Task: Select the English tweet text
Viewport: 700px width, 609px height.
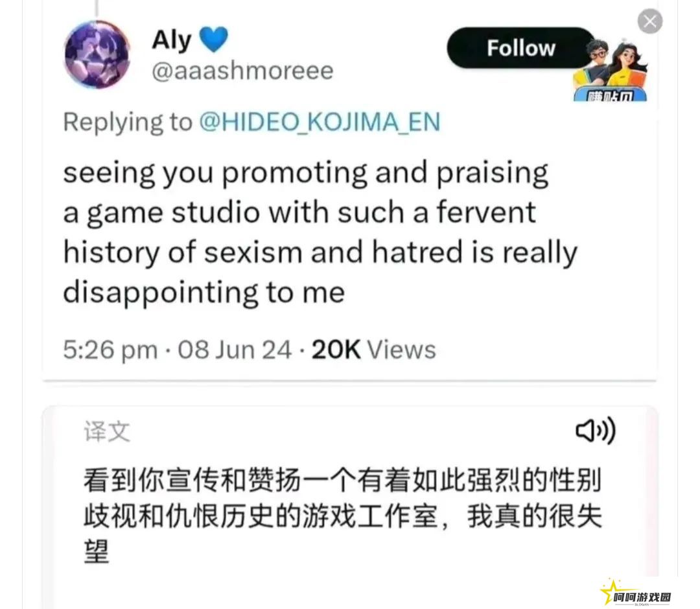Action: pyautogui.click(x=320, y=232)
